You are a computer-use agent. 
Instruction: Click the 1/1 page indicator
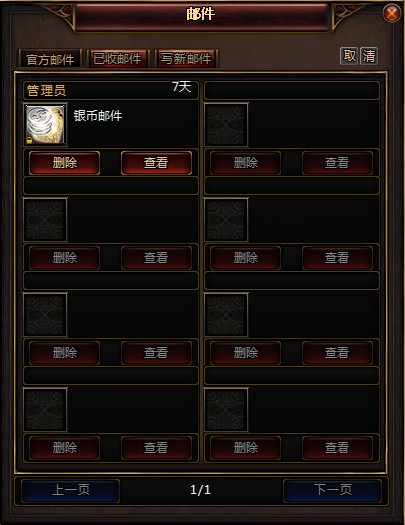click(x=200, y=491)
